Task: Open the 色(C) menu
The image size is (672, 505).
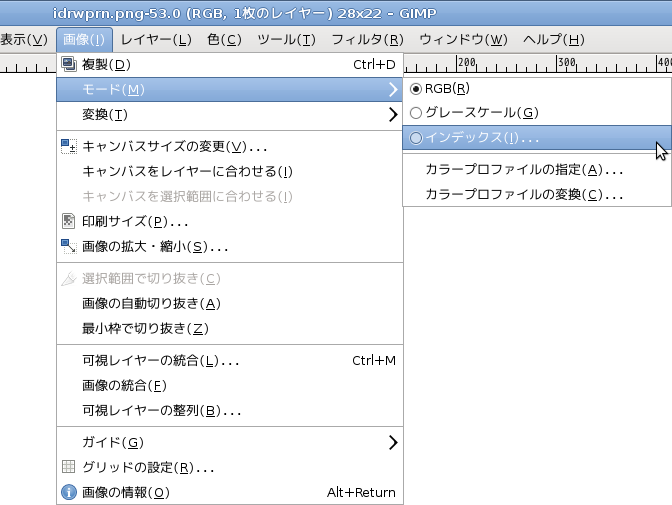Action: coord(224,39)
